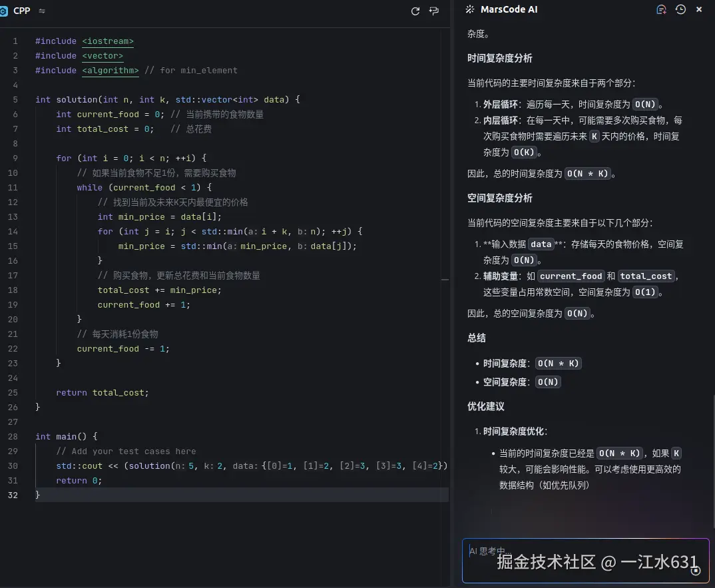This screenshot has height=588, width=715.
Task: Reset the code with refresh icon
Action: [415, 11]
